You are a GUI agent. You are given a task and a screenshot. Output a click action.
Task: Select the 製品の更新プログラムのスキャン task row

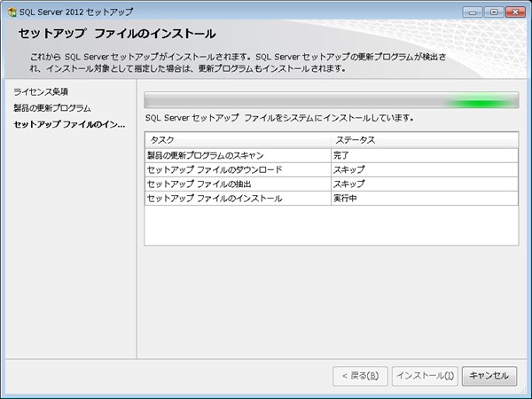click(331, 155)
